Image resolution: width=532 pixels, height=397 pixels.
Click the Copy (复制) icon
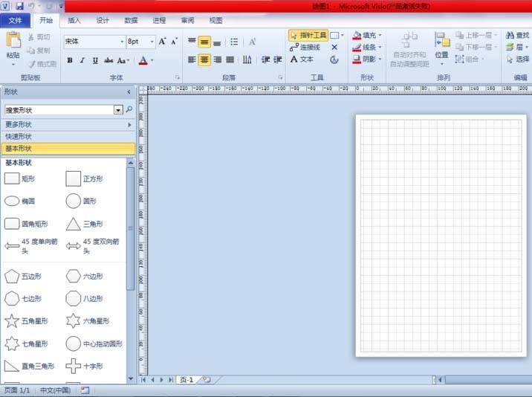(x=31, y=51)
